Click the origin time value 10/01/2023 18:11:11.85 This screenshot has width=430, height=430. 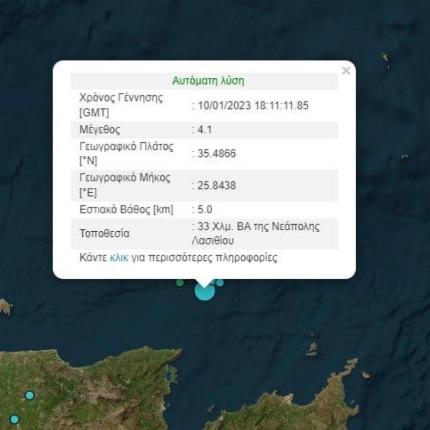pos(253,106)
